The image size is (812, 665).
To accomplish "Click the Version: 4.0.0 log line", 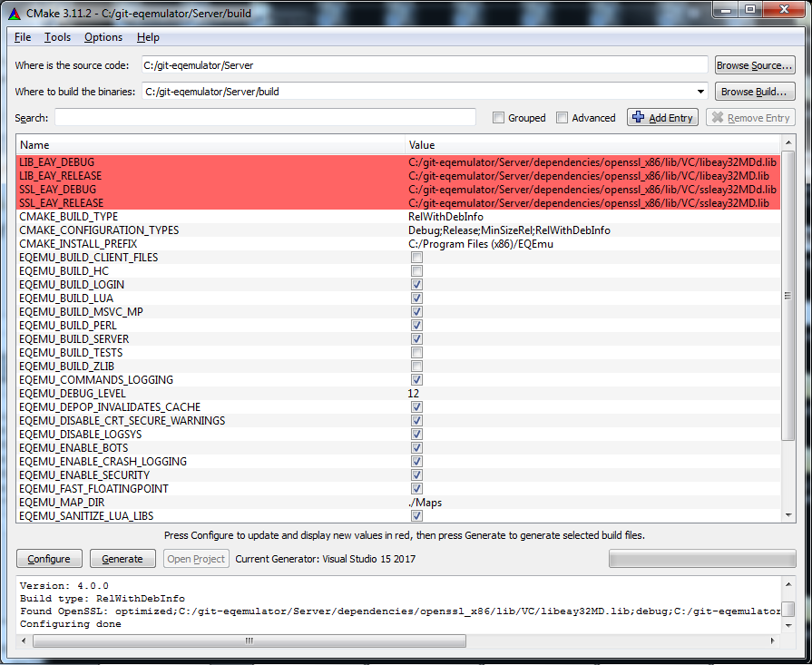I will tap(64, 586).
